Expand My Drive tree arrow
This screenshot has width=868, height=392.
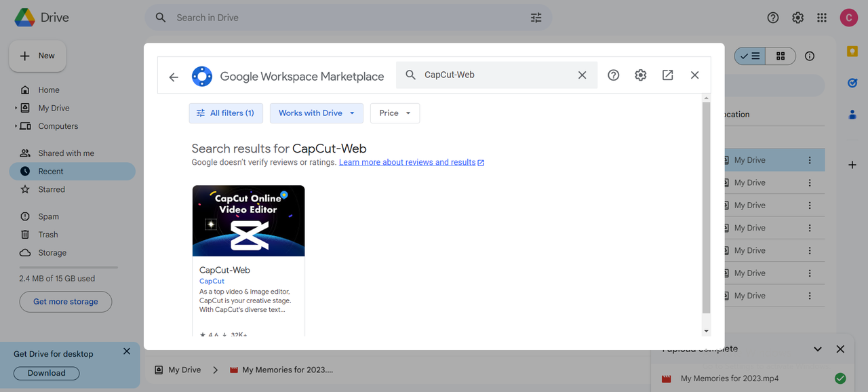[x=16, y=108]
